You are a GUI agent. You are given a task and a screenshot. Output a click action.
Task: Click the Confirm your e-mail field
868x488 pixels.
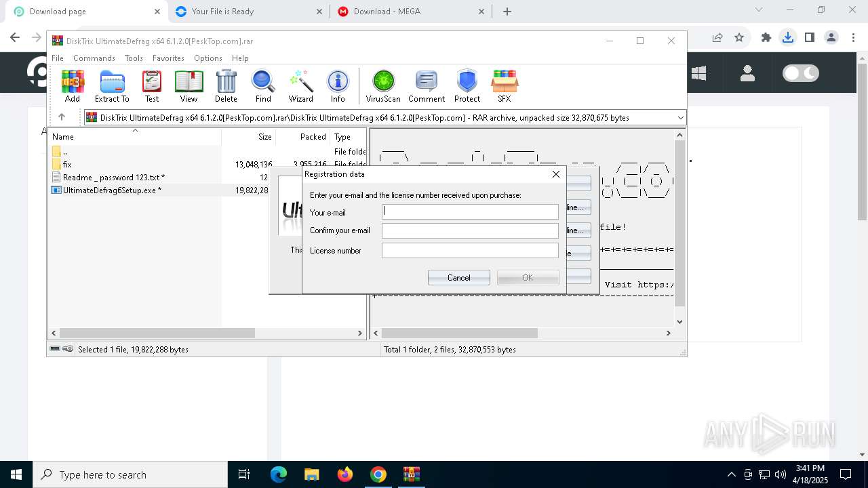pyautogui.click(x=470, y=231)
